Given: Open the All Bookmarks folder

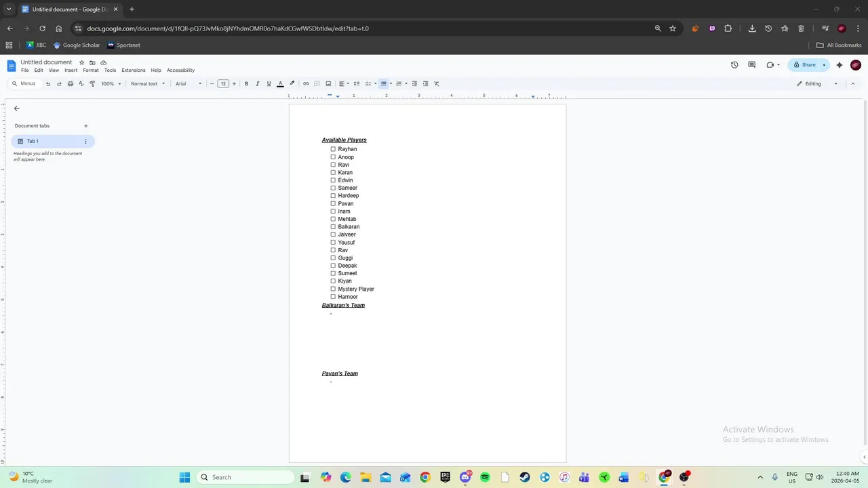Looking at the screenshot, I should point(839,45).
